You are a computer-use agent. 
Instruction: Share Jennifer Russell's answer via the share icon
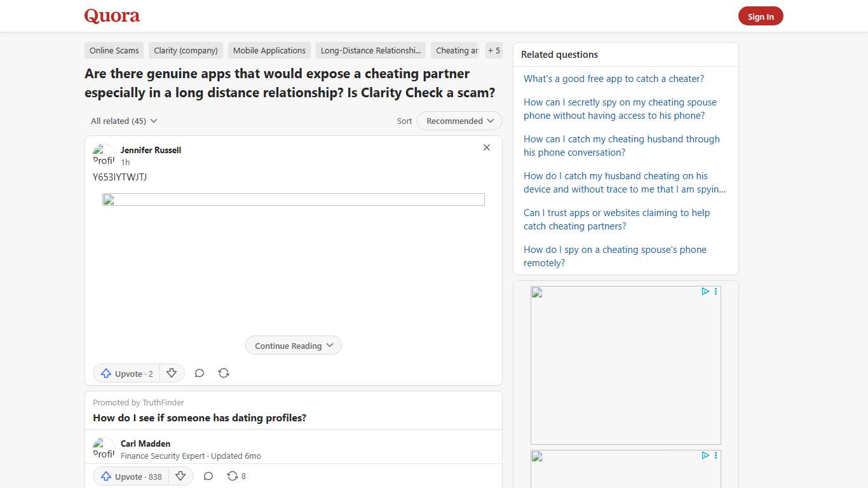224,374
